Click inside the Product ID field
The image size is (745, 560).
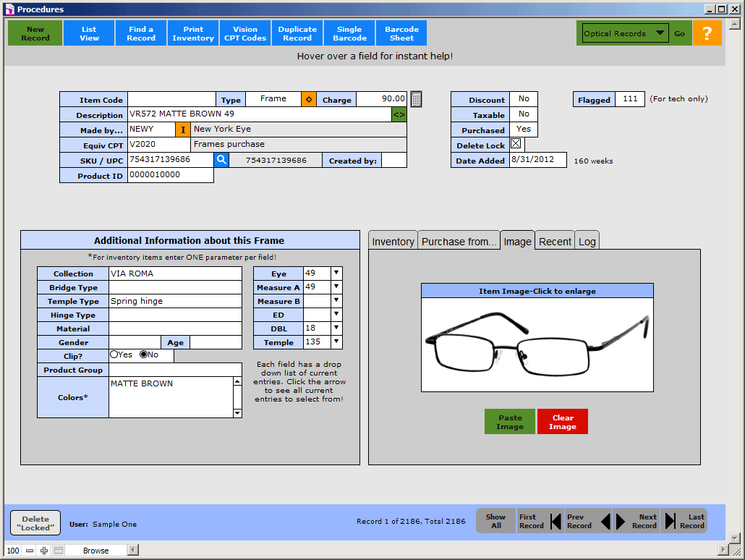click(170, 175)
